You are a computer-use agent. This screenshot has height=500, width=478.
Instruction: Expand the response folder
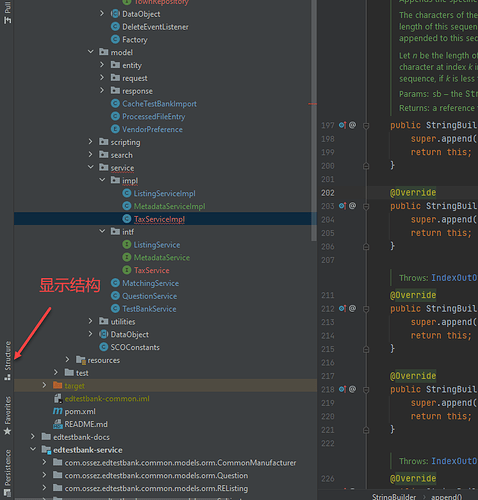point(102,91)
